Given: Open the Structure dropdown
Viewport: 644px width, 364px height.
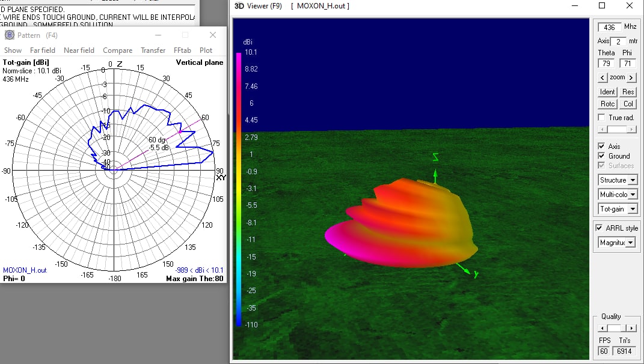Looking at the screenshot, I should pyautogui.click(x=633, y=180).
